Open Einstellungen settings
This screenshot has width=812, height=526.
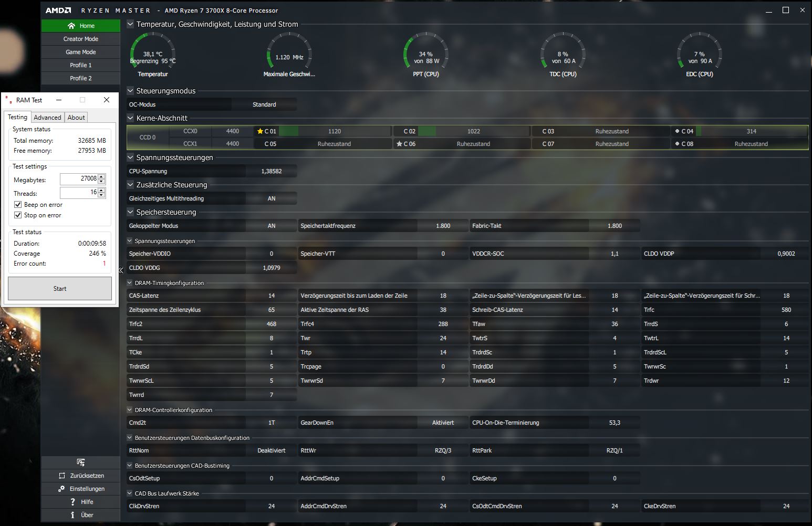click(x=81, y=489)
